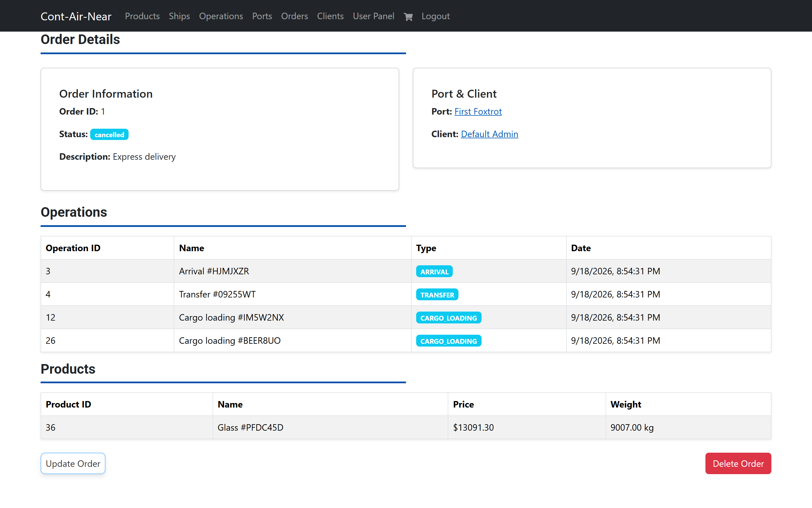Go to the Orders page
812x508 pixels.
tap(294, 16)
